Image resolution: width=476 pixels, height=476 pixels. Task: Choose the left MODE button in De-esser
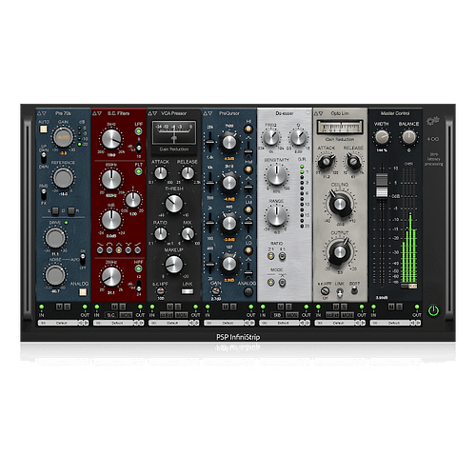[x=270, y=282]
